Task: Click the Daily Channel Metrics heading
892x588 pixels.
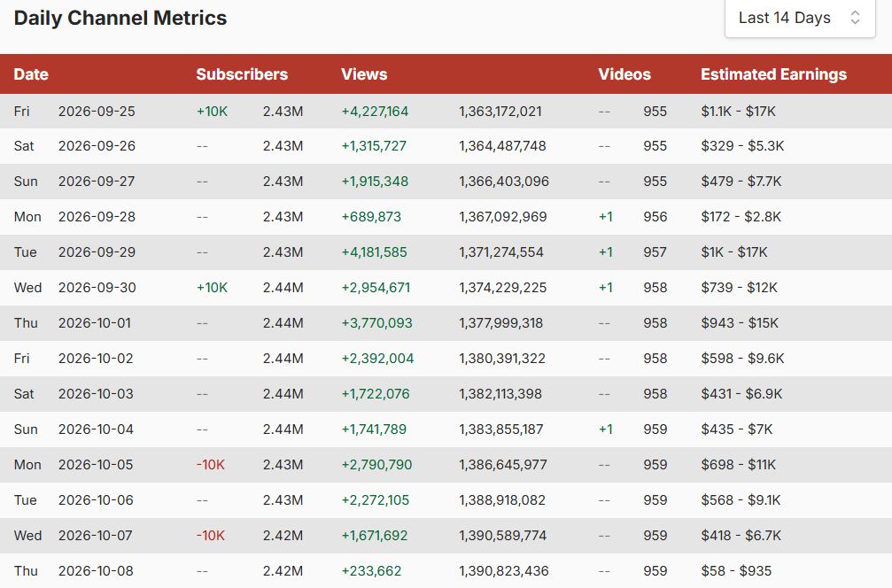Action: point(120,19)
